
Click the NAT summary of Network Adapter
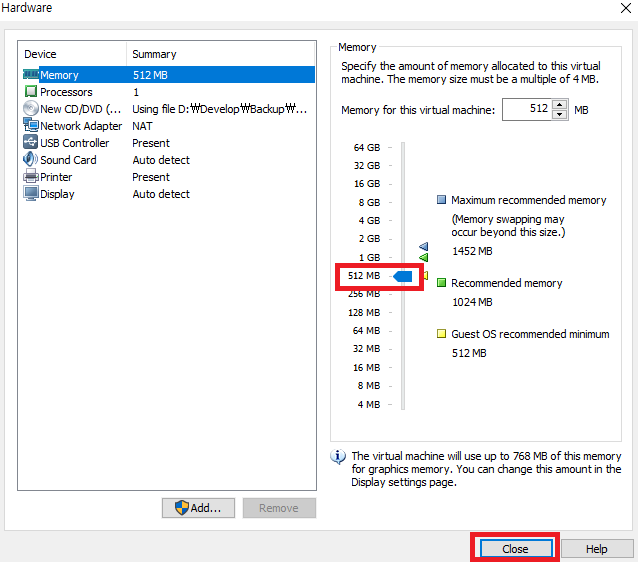pos(142,126)
